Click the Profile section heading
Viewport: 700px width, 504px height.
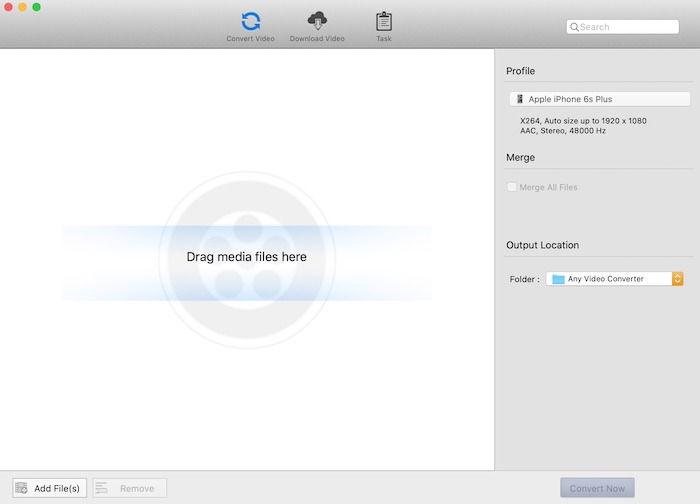tap(520, 71)
